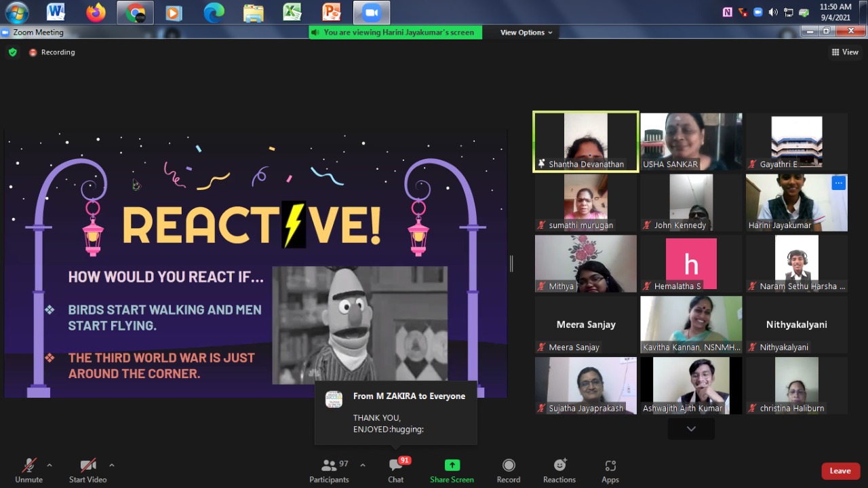This screenshot has height=488, width=868.
Task: Open the Apps panel
Action: 610,470
